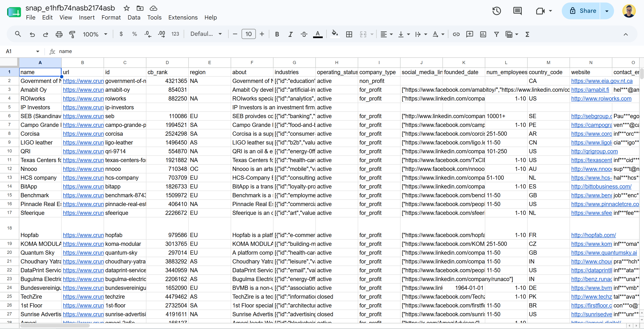Viewport: 644px width, 329px height.
Task: Start video call camera icon
Action: point(540,11)
